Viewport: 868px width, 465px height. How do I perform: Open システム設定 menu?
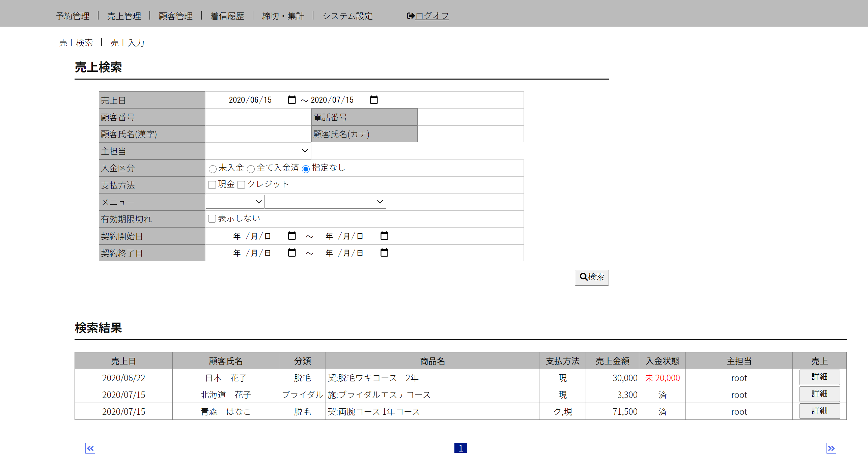tap(347, 16)
